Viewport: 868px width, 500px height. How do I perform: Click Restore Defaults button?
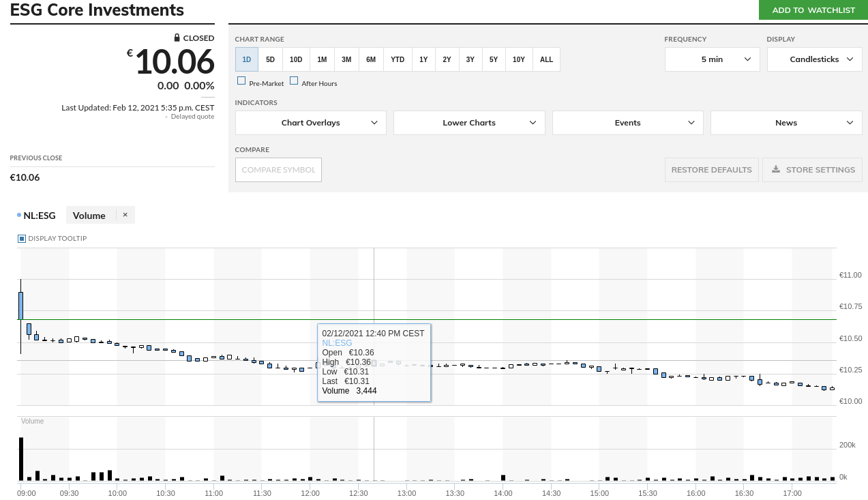click(711, 170)
